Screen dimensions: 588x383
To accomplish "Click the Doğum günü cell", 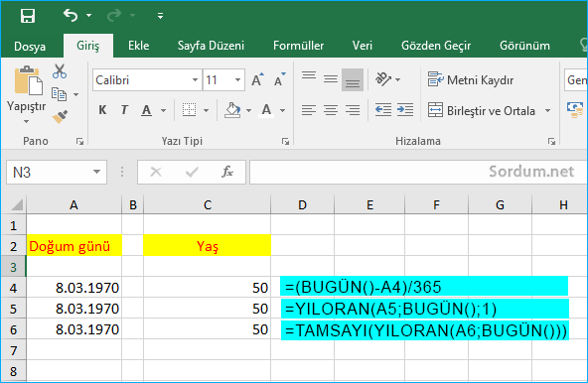I will click(x=73, y=246).
